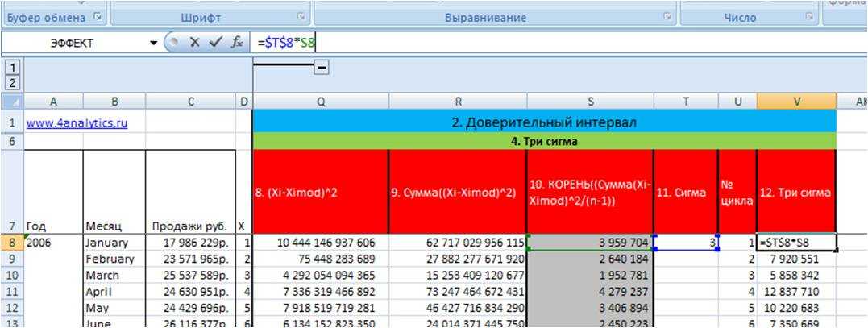Open Буфер обмена dialog launcher
868x328 pixels.
[x=98, y=17]
